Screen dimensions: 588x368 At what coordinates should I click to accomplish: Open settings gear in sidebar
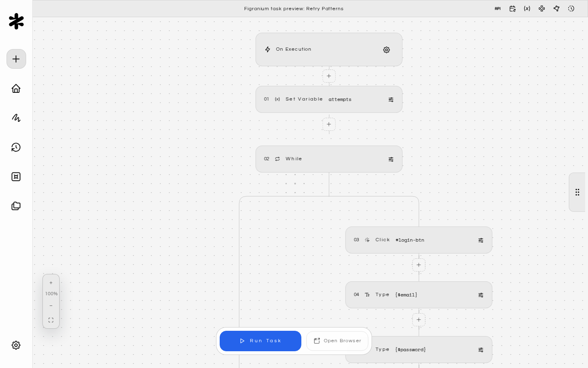pos(16,345)
